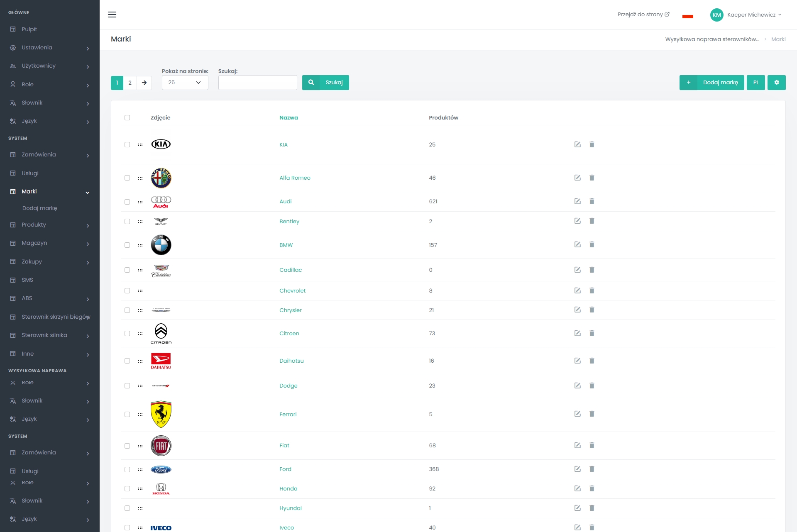
Task: Edit the Alfa Romeo brand
Action: pyautogui.click(x=577, y=178)
